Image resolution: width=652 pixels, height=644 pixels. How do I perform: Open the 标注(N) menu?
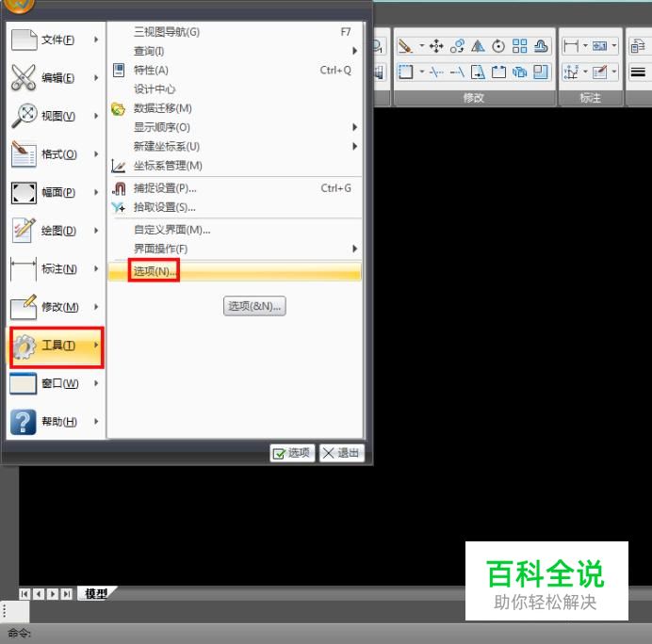[56, 269]
